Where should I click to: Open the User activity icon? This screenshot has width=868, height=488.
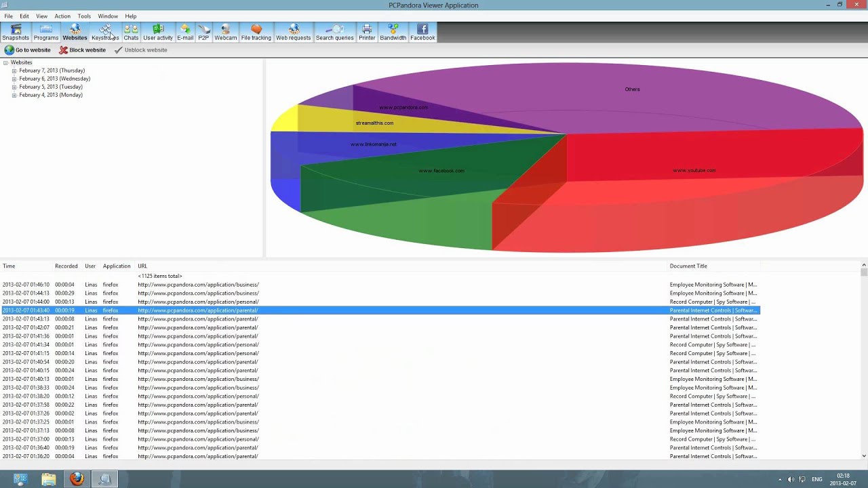[x=158, y=32]
